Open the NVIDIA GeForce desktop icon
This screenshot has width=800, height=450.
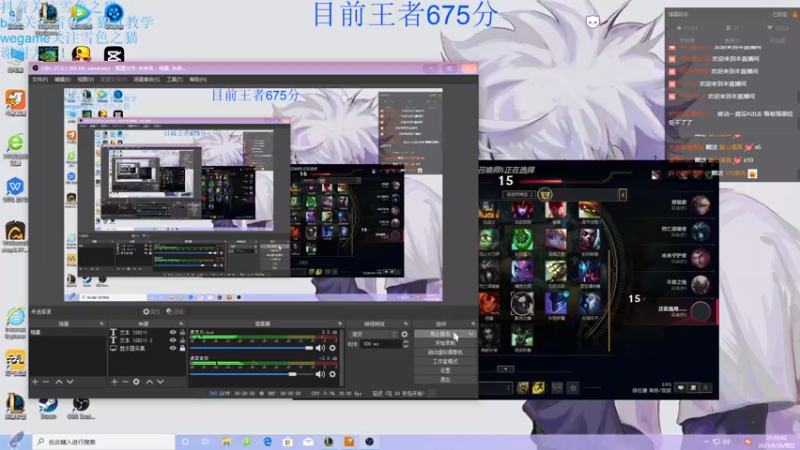point(48,54)
